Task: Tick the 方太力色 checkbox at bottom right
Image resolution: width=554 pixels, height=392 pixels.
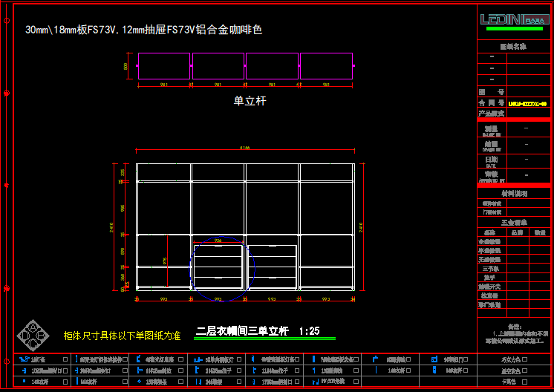Action: (525, 359)
